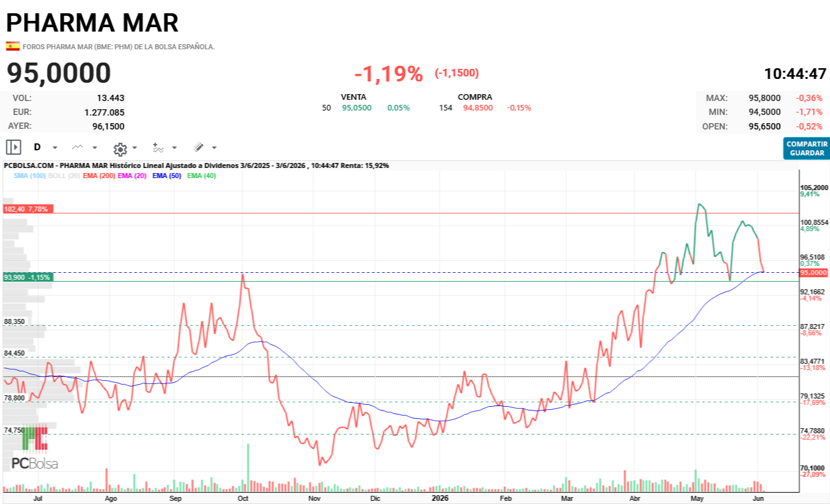Toggle the EMA (50) indicator
The height and width of the screenshot is (504, 830).
(x=167, y=176)
